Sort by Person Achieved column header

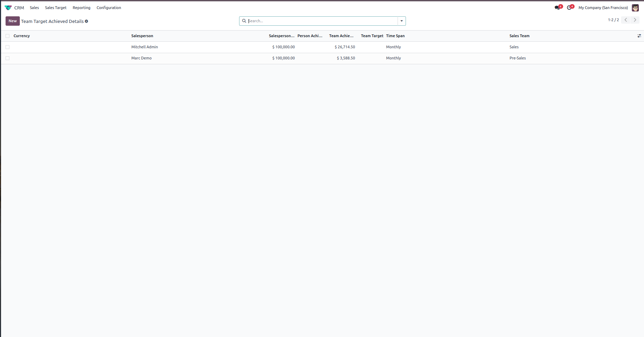(310, 36)
